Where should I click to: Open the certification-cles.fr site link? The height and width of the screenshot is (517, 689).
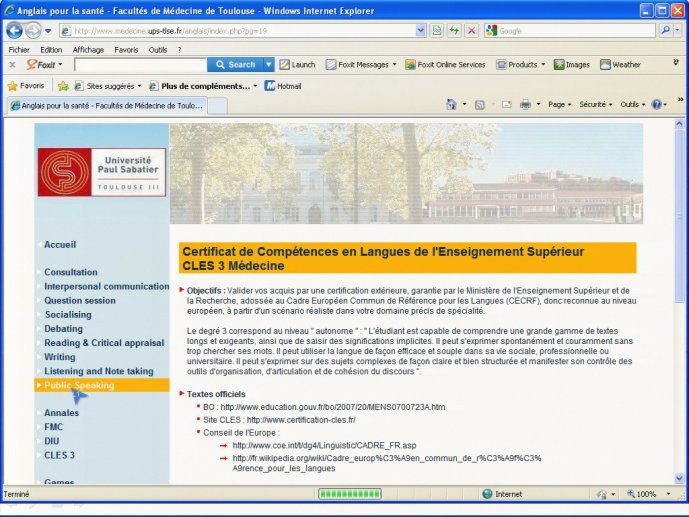point(301,420)
